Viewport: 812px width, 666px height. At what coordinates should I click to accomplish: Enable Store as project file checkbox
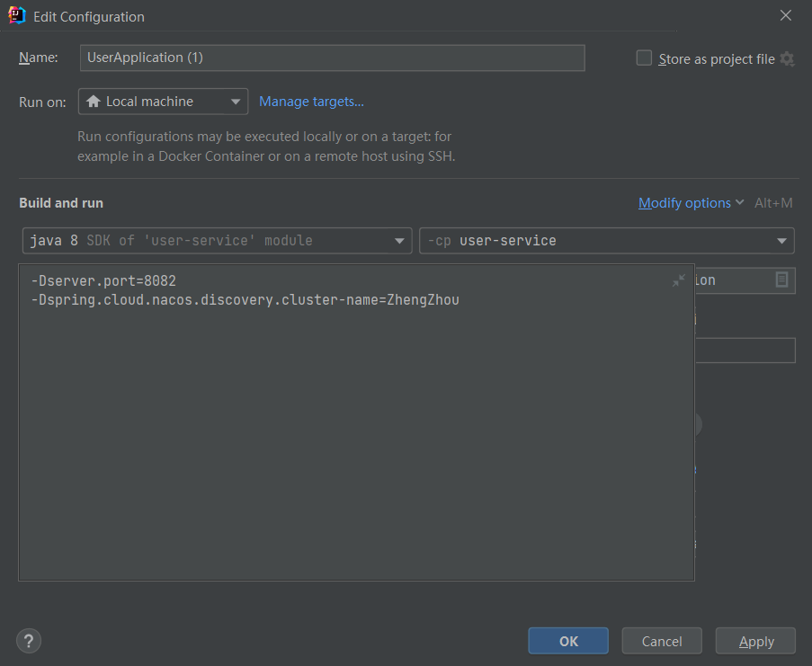click(644, 58)
